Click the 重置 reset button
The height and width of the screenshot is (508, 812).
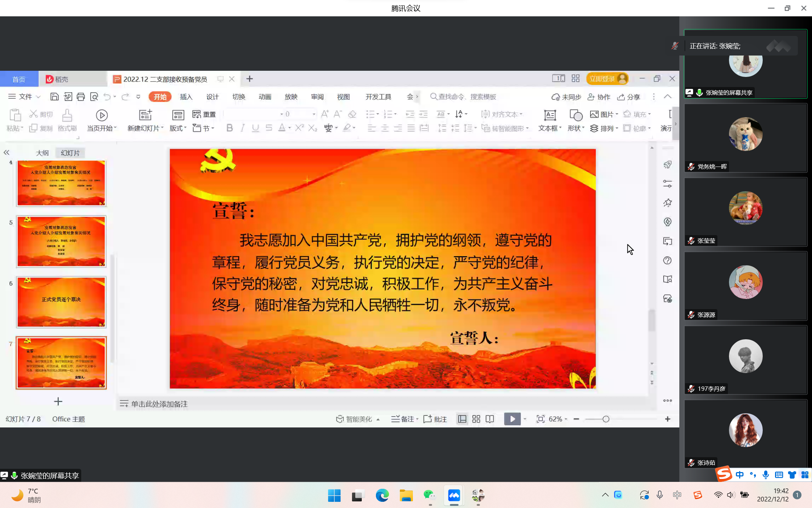[x=204, y=114]
